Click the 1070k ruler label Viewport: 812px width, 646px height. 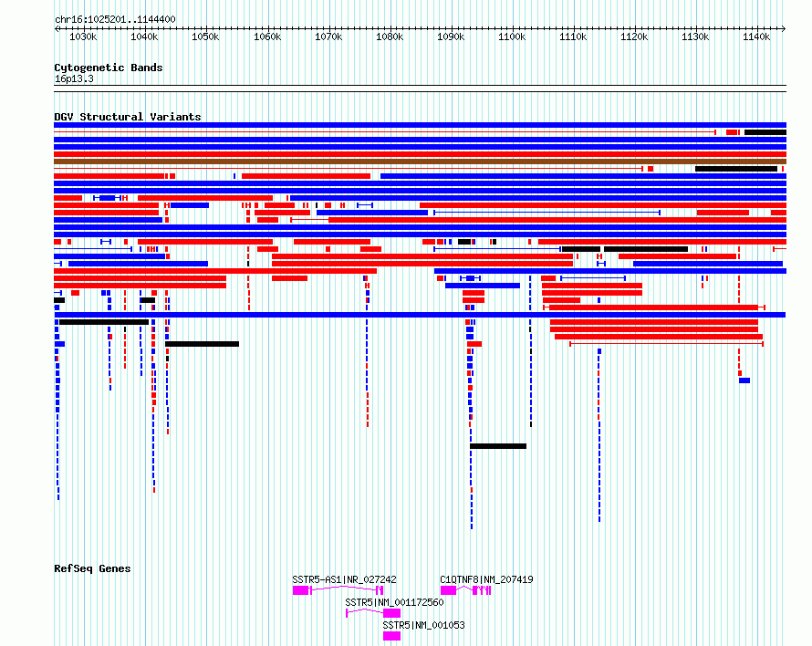coord(328,36)
